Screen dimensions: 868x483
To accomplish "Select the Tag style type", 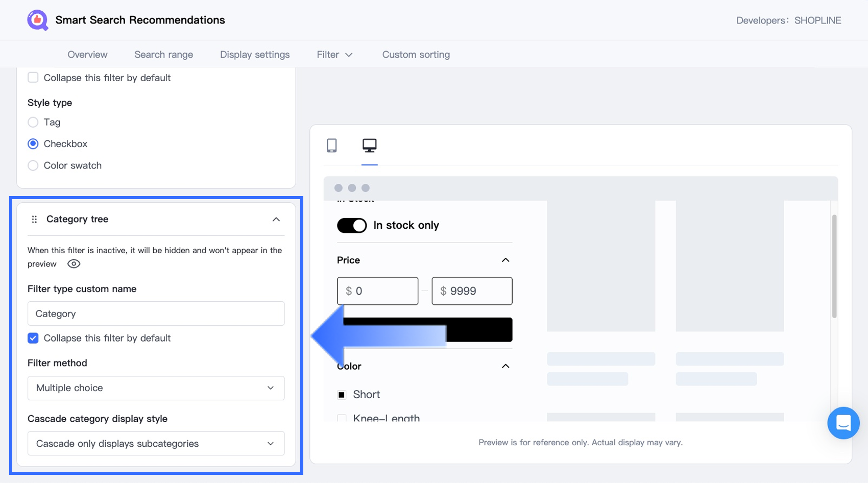I will (33, 123).
